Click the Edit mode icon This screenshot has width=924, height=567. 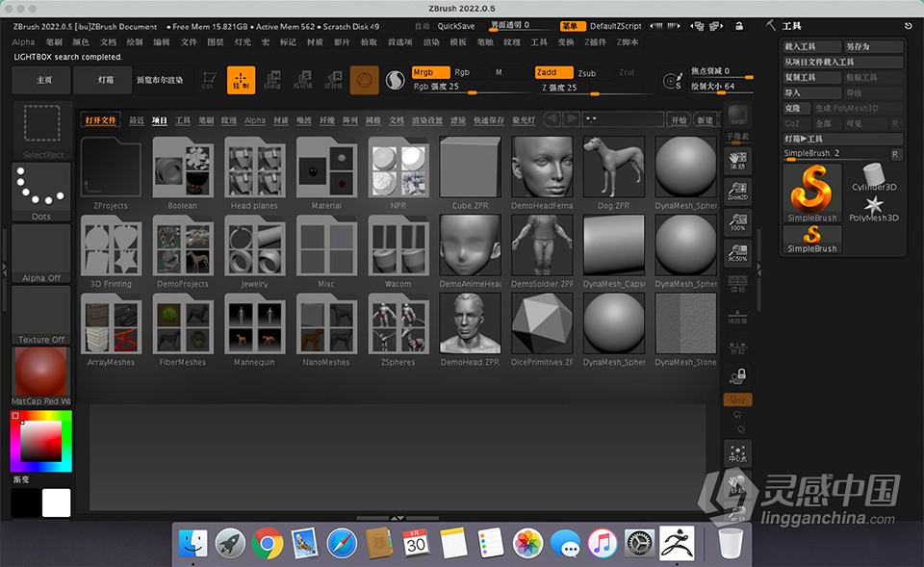(209, 80)
